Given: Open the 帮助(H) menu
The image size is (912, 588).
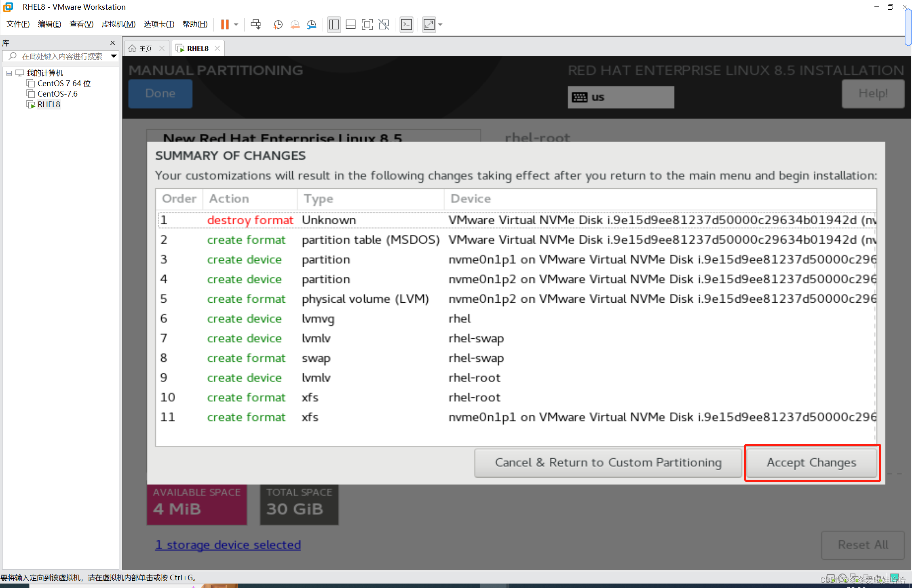Looking at the screenshot, I should tap(195, 24).
